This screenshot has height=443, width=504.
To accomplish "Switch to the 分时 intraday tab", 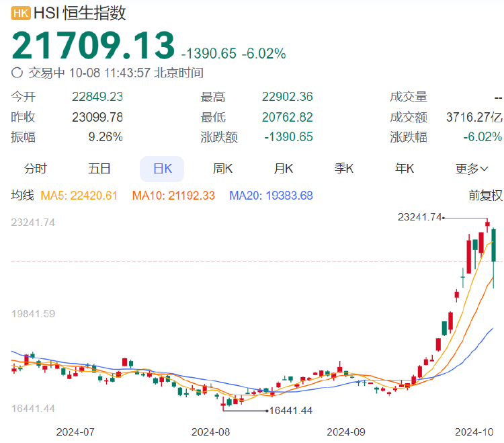I will (36, 169).
